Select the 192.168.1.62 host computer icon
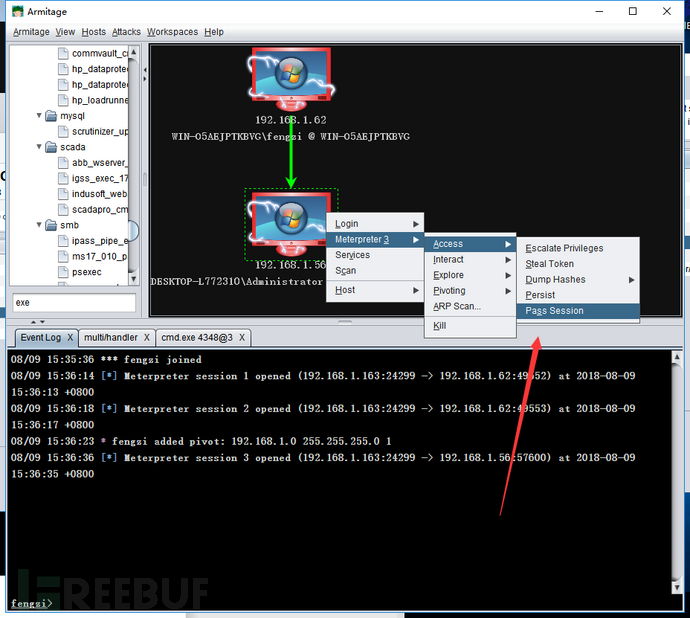 (x=291, y=79)
